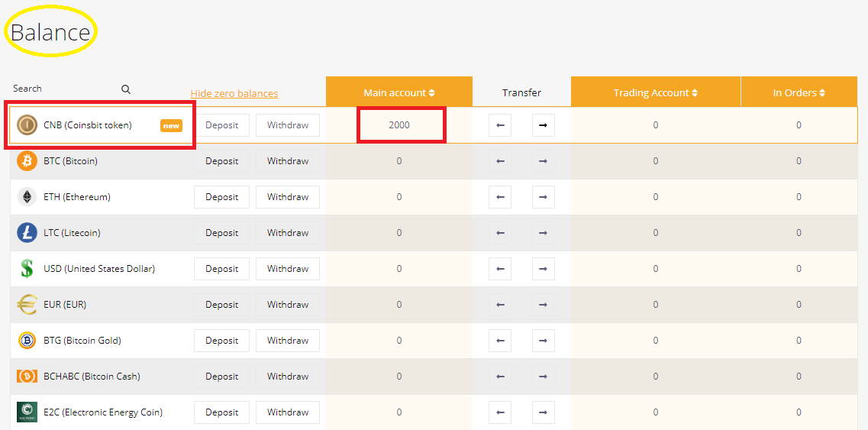Click left transfer arrow in LTC row

500,233
